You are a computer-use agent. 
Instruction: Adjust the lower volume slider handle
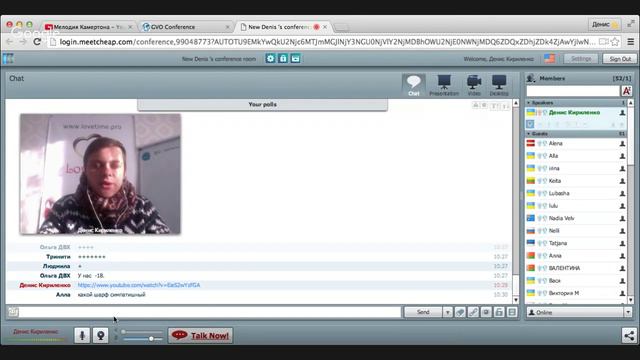(x=151, y=339)
